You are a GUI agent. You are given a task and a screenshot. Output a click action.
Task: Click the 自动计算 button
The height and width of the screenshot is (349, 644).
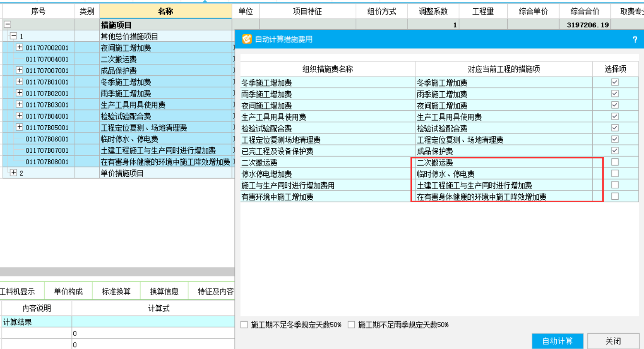coord(558,341)
